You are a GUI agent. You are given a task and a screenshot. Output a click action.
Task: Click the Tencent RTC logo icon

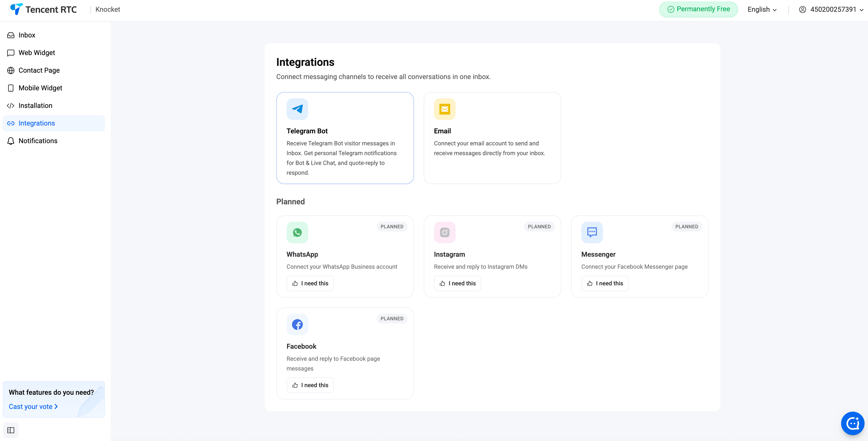16,9
